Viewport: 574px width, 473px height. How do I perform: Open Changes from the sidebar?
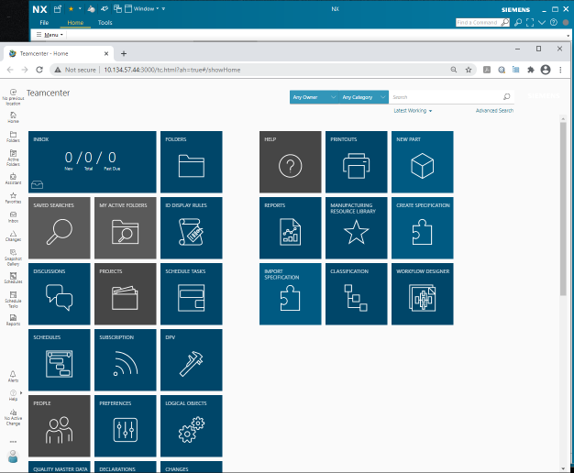tap(13, 236)
